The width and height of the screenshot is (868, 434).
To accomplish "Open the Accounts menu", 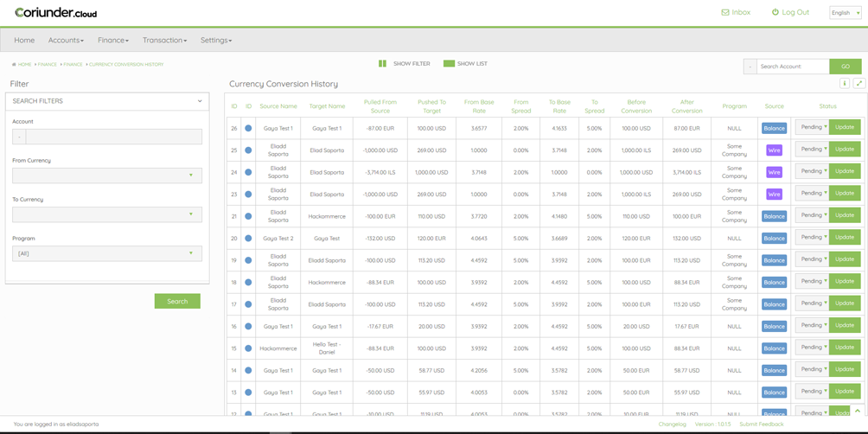I will pyautogui.click(x=66, y=40).
